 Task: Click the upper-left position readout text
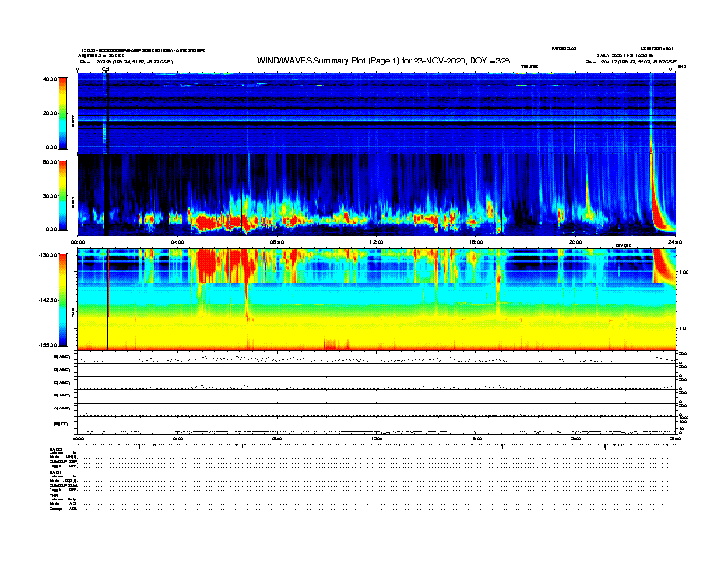[126, 62]
